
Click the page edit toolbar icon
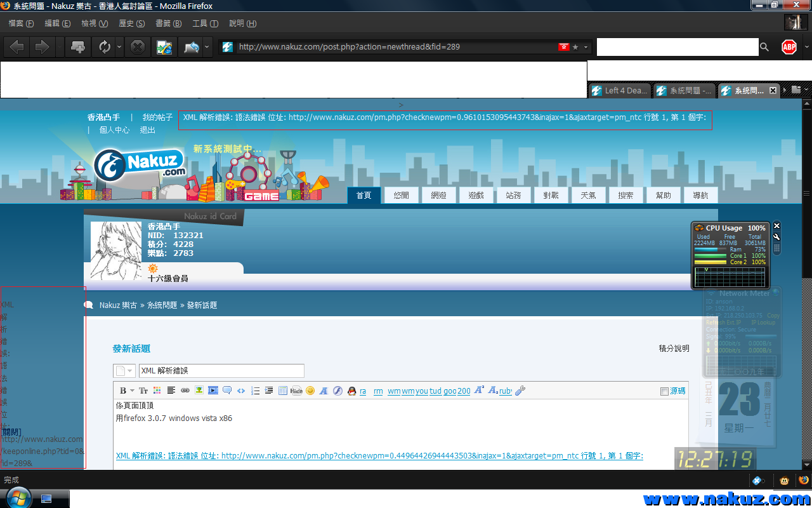click(x=164, y=47)
